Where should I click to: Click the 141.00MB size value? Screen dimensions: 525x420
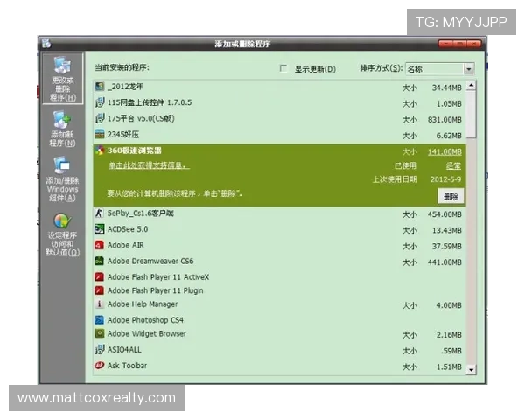tap(444, 151)
